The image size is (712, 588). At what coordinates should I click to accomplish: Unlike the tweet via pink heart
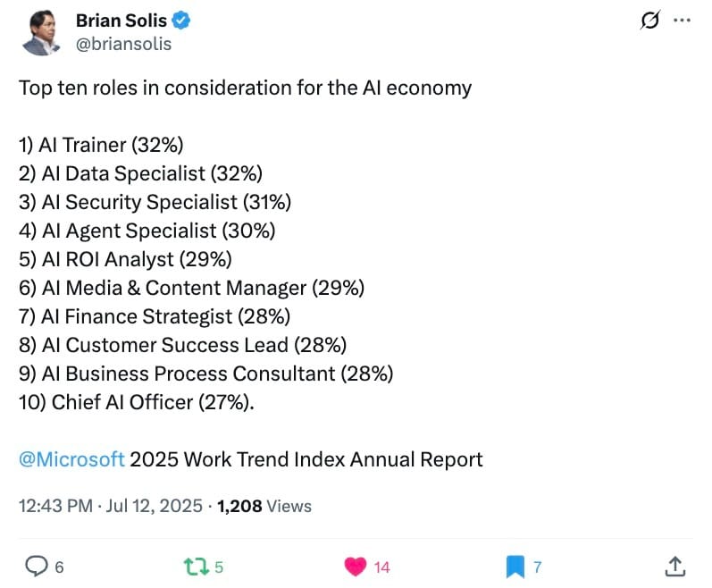355,567
